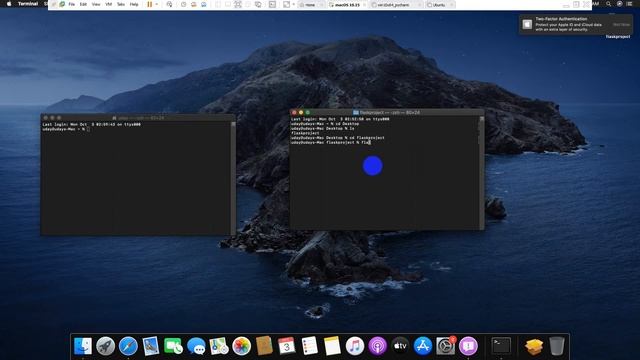Open Notification Center list icon
The image size is (640, 360).
click(x=630, y=4)
